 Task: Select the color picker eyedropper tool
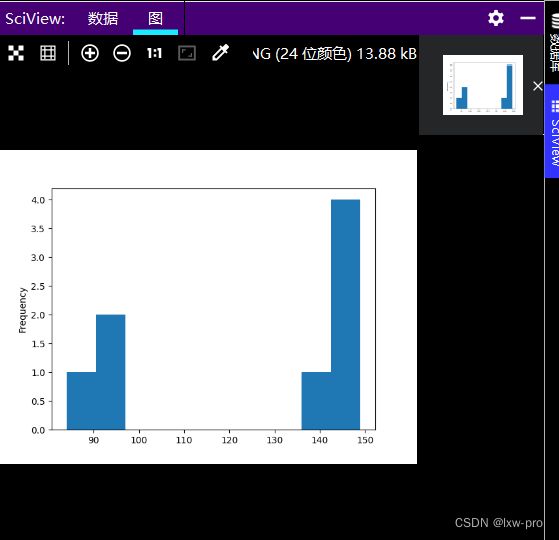coord(220,53)
